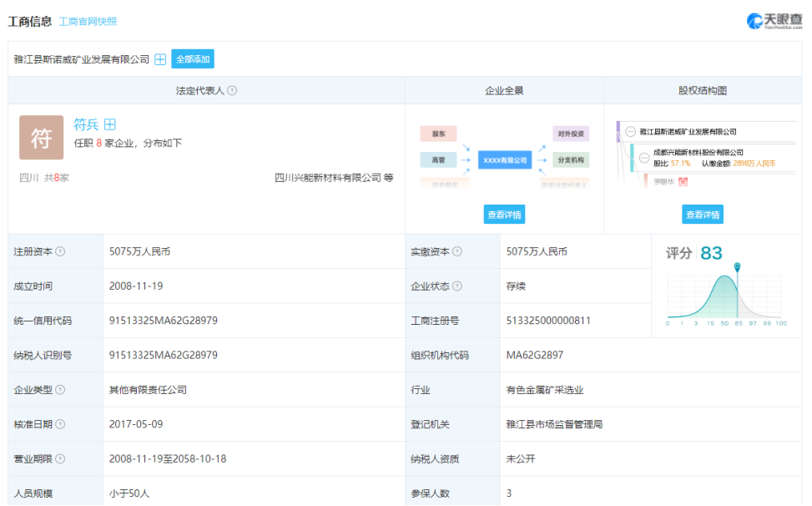Open 工商官网快照 link

[x=88, y=22]
